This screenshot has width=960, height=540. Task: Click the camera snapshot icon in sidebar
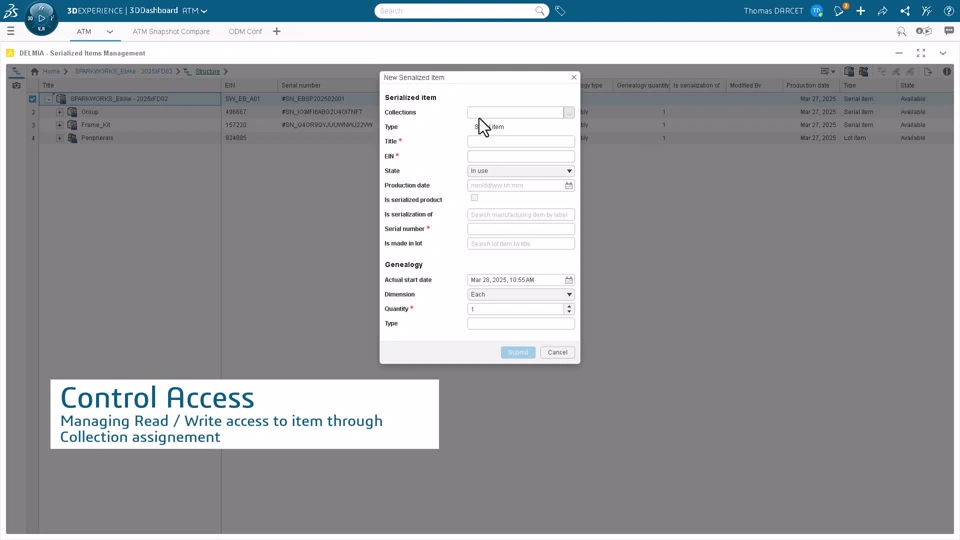coord(17,85)
